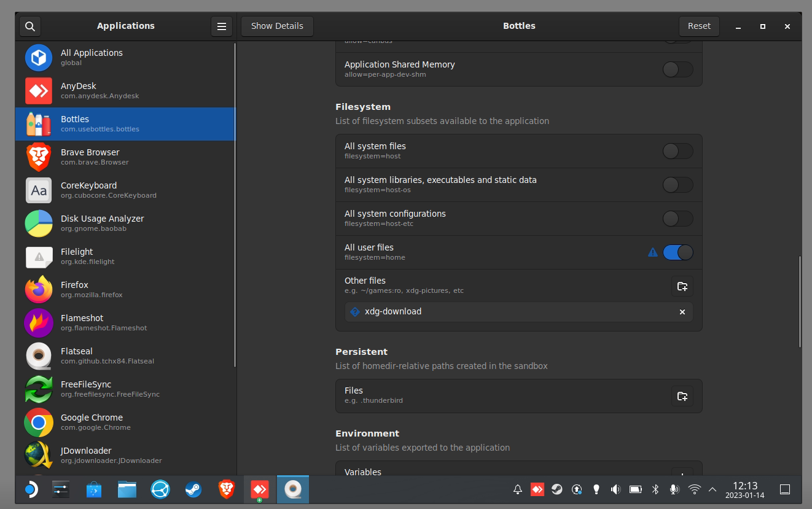812x509 pixels.
Task: Select Flatseal in the applications list
Action: [x=125, y=356]
